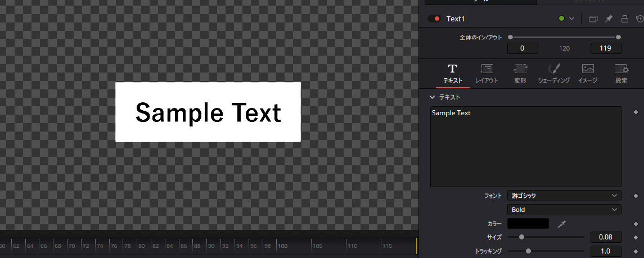Click the Sample Text graphic in viewer
The width and height of the screenshot is (644, 258).
[x=208, y=112]
